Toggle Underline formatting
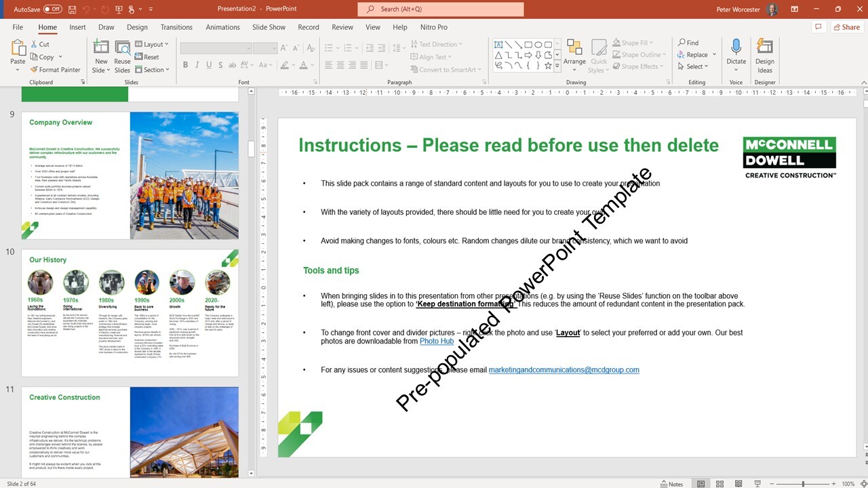 pos(210,65)
